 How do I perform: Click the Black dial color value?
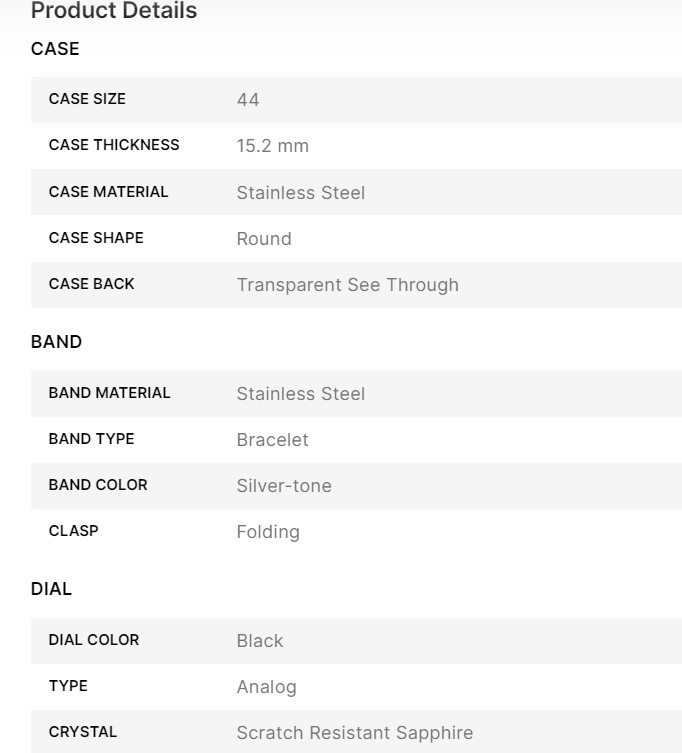point(260,641)
